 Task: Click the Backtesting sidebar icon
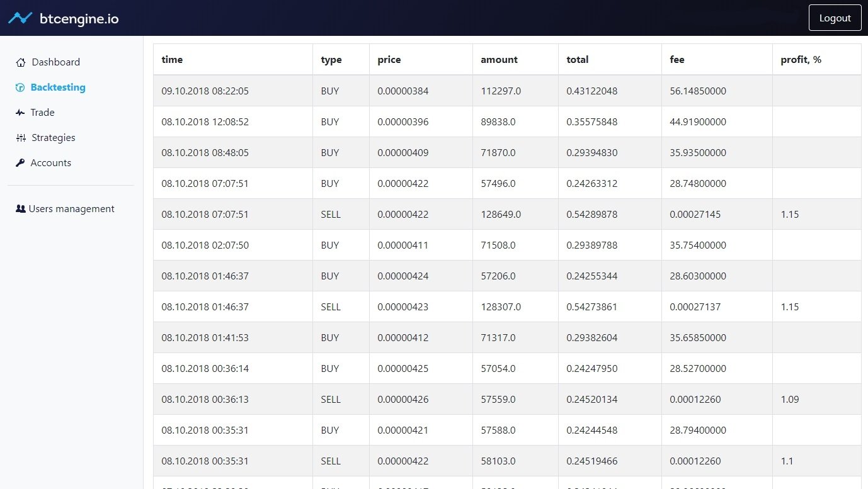click(20, 87)
